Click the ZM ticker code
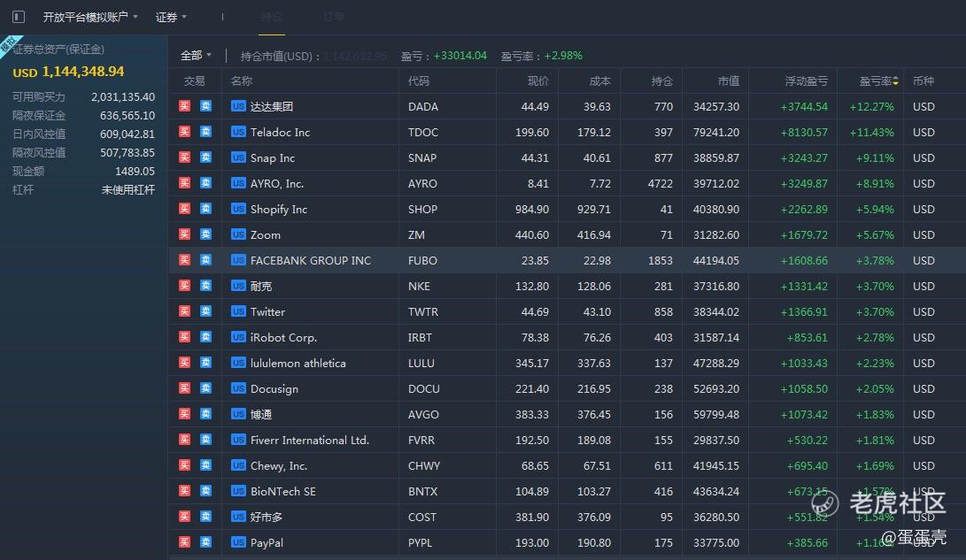Image resolution: width=966 pixels, height=560 pixels. (416, 235)
